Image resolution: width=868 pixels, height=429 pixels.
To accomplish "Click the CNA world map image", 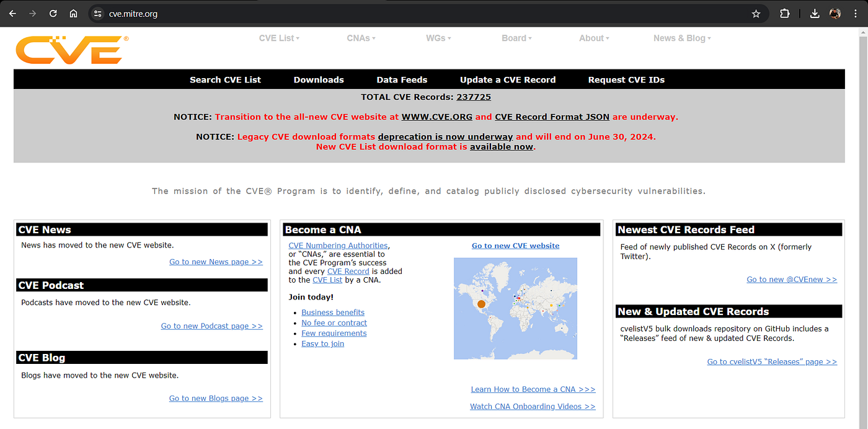I will pos(515,309).
